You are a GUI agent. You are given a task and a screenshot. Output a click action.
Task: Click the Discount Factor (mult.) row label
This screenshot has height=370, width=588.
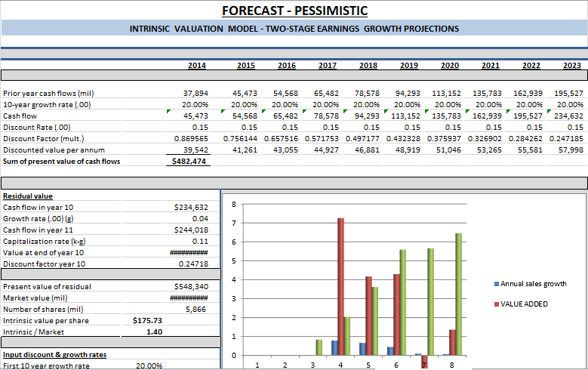coord(44,138)
